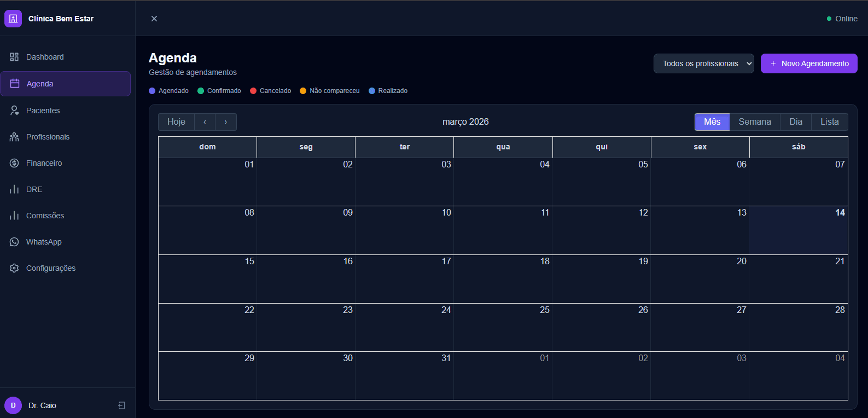Click the Dashboard grid icon in sidebar
Viewport: 868px width, 418px height.
click(14, 57)
